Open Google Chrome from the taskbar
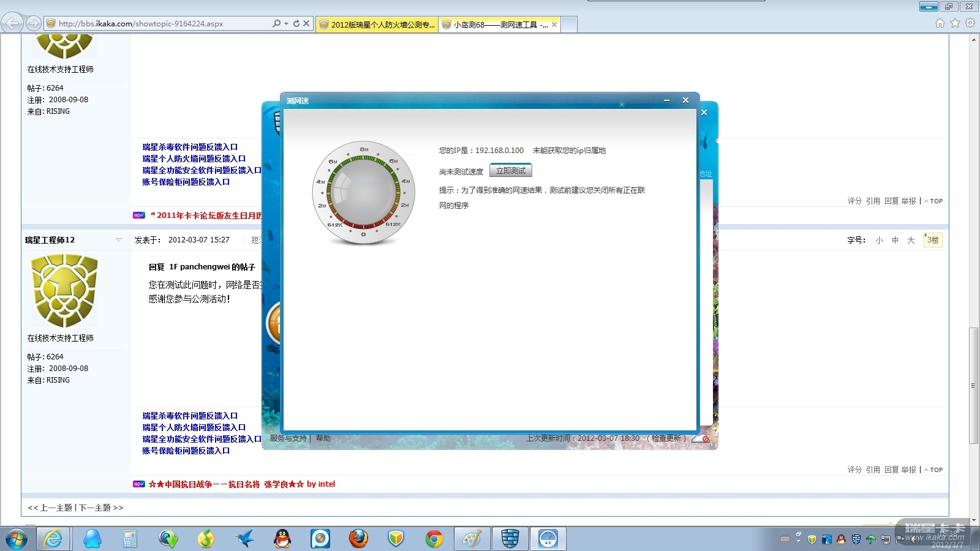Viewport: 980px width, 551px height. 434,539
